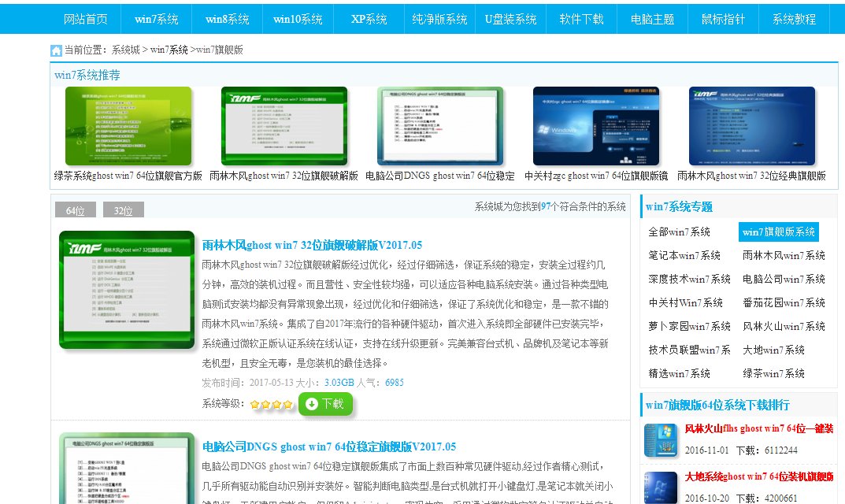Toggle the 64位 filter
845x504 pixels.
click(75, 209)
